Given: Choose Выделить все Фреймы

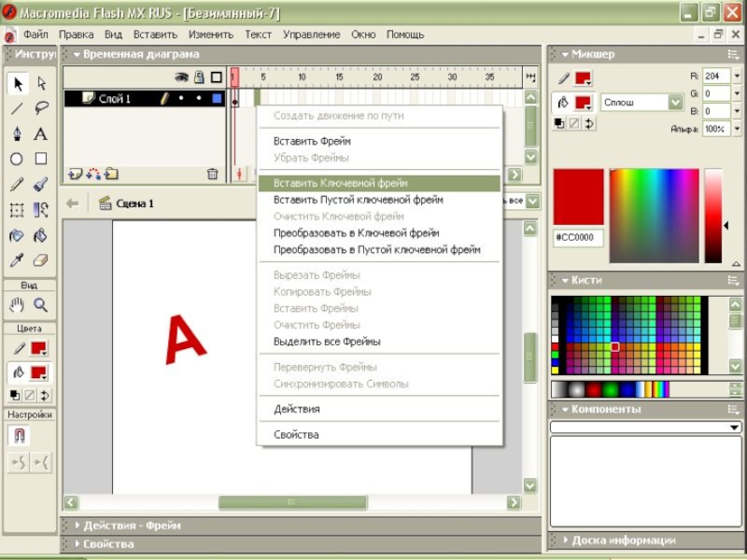Looking at the screenshot, I should click(x=380, y=342).
